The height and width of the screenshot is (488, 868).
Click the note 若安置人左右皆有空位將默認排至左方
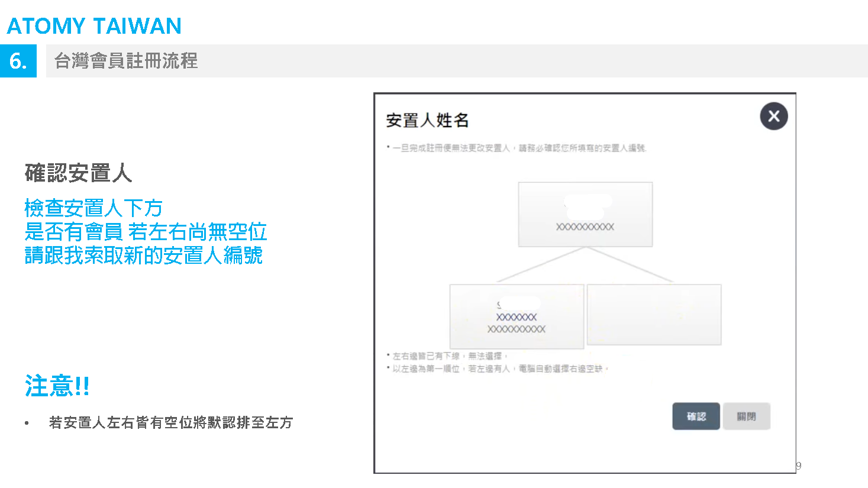(x=171, y=422)
